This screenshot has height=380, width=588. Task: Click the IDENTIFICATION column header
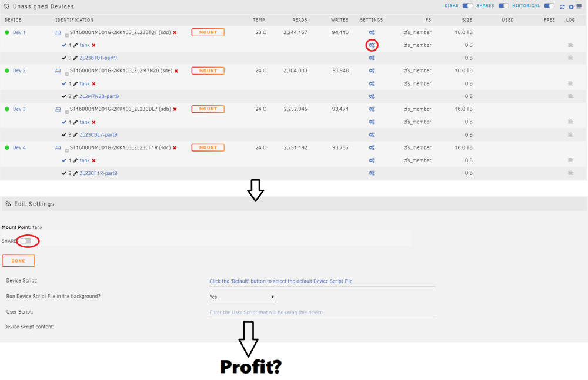click(74, 20)
